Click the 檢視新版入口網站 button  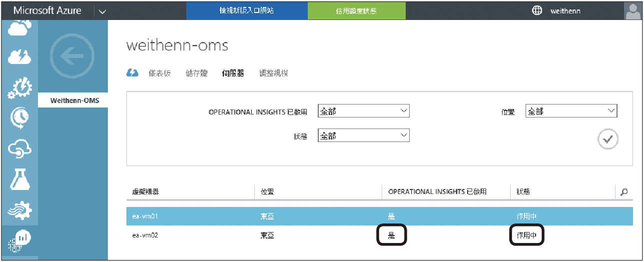coord(247,10)
